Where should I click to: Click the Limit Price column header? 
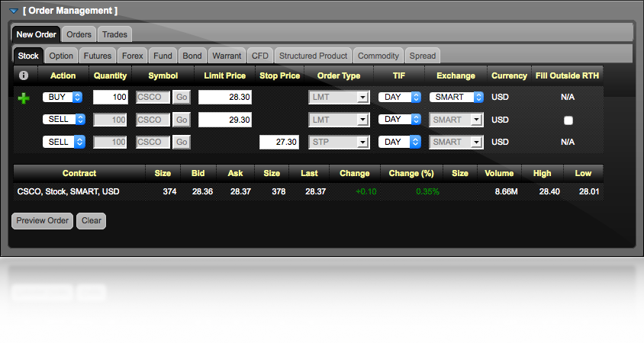(x=224, y=75)
